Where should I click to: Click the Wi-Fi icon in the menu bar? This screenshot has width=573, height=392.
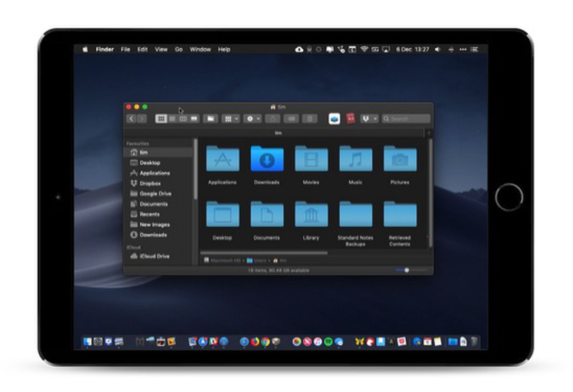coord(365,49)
